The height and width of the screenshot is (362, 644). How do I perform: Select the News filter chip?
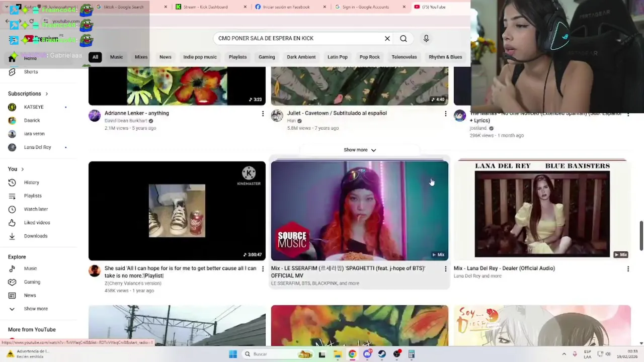click(x=166, y=57)
